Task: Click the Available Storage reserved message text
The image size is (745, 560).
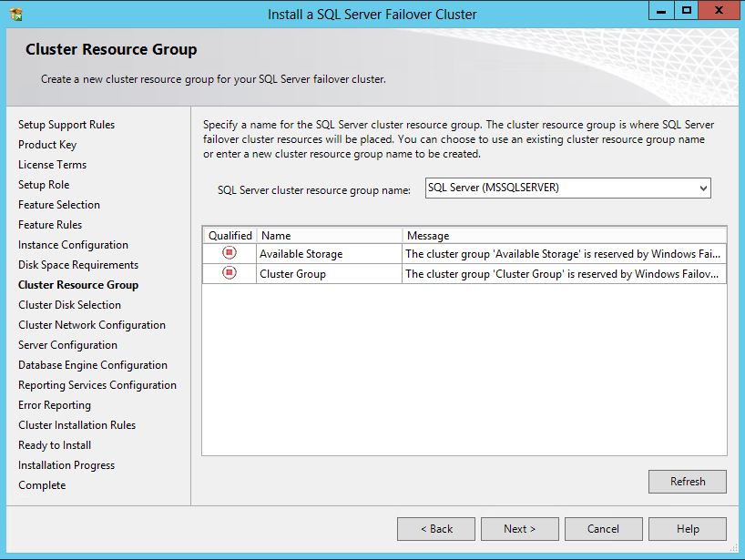Action: click(x=563, y=254)
